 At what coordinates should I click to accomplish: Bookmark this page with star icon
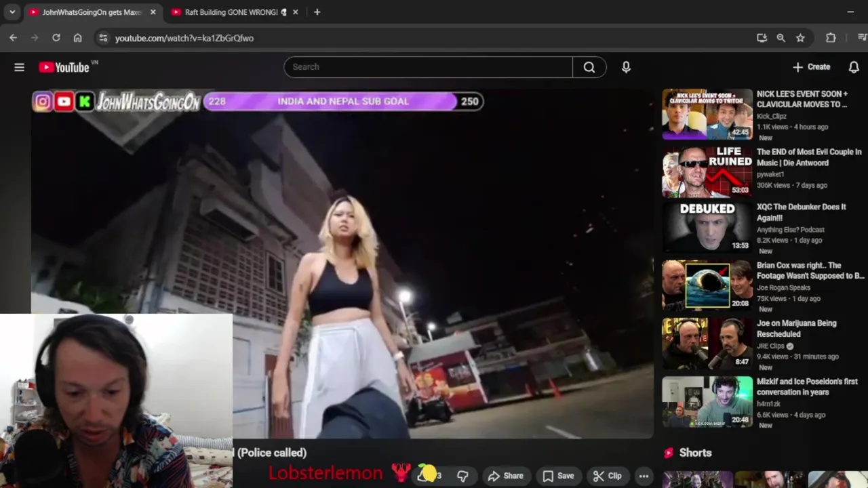tap(800, 38)
